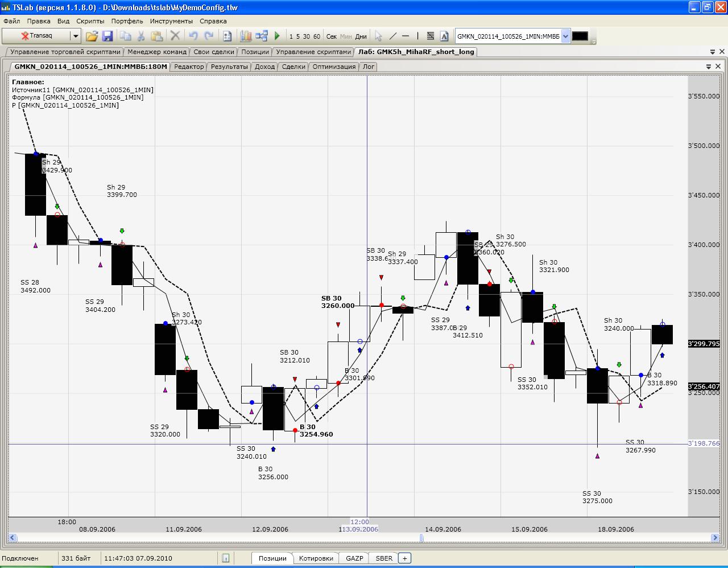This screenshot has height=568, width=728.
Task: Switch the timeframe unit to Сек
Action: click(x=332, y=36)
